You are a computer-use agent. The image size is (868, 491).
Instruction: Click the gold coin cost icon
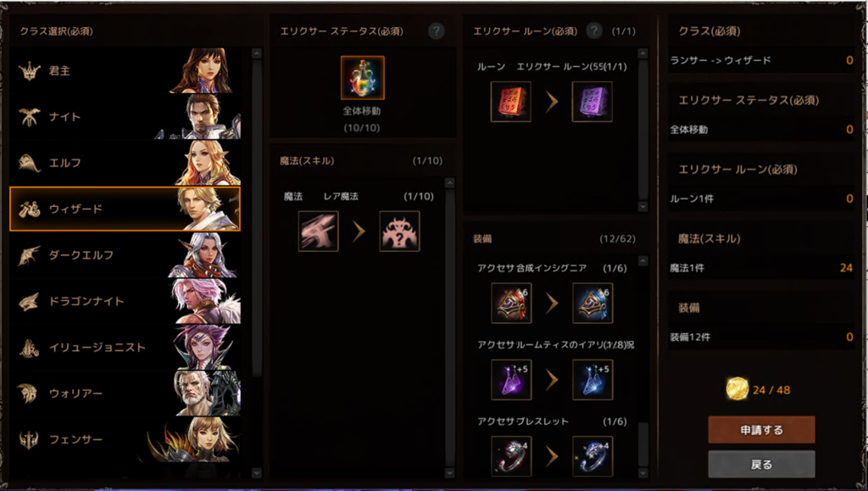(x=737, y=389)
